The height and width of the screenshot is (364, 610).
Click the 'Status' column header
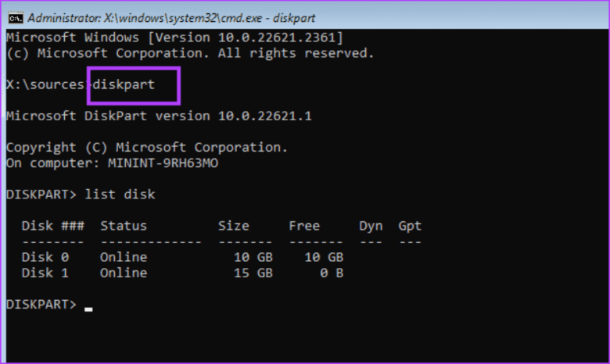point(124,226)
